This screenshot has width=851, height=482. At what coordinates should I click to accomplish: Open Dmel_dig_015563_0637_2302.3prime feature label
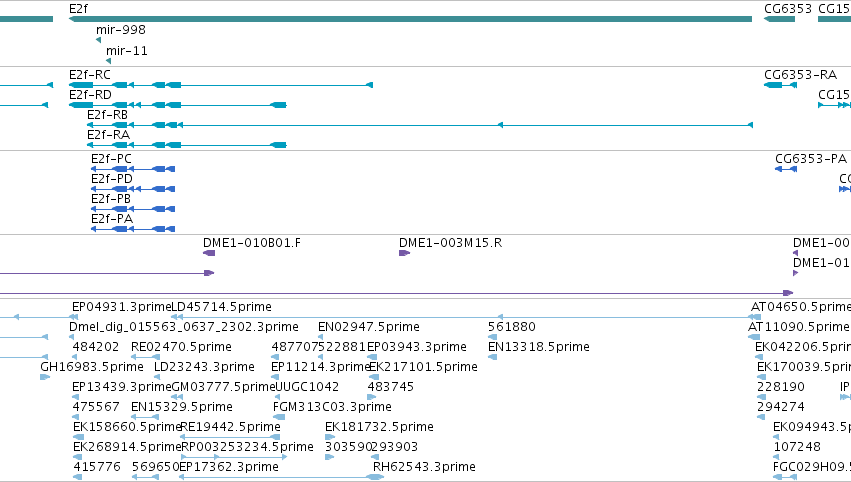(x=183, y=327)
